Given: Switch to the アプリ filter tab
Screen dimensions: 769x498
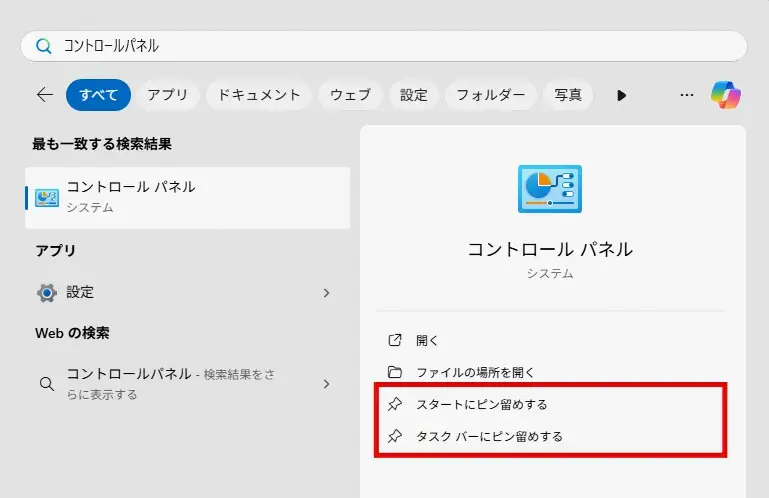Looking at the screenshot, I should click(x=168, y=95).
